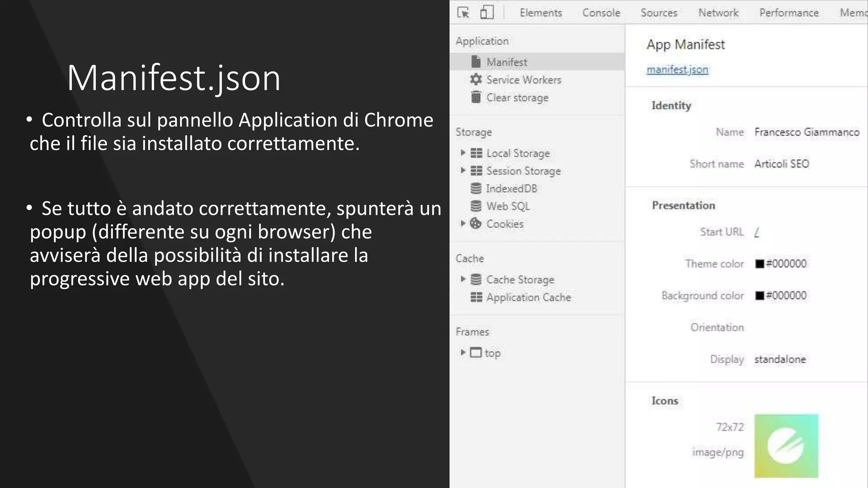Open the manifest.json link
Screen dimensions: 868x488
(x=677, y=69)
